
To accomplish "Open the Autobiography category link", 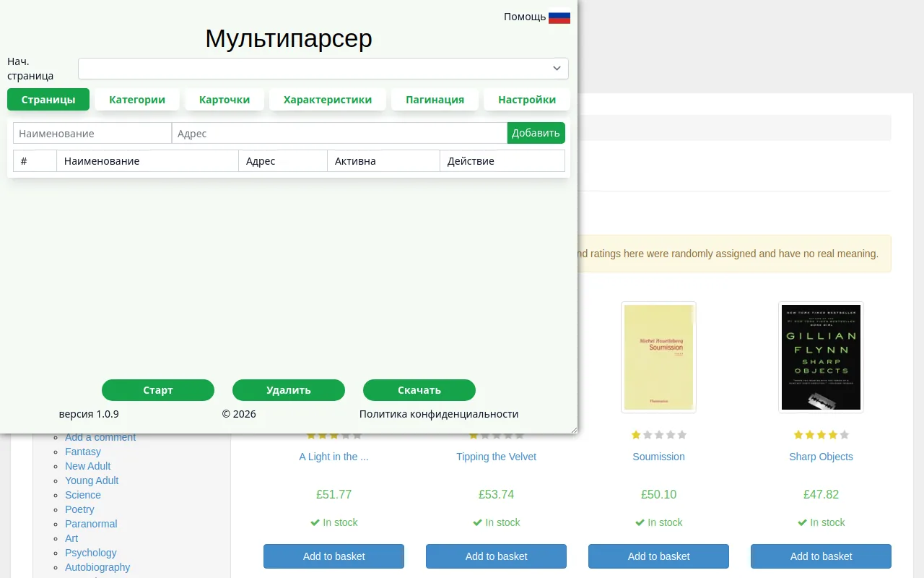I will pyautogui.click(x=97, y=567).
